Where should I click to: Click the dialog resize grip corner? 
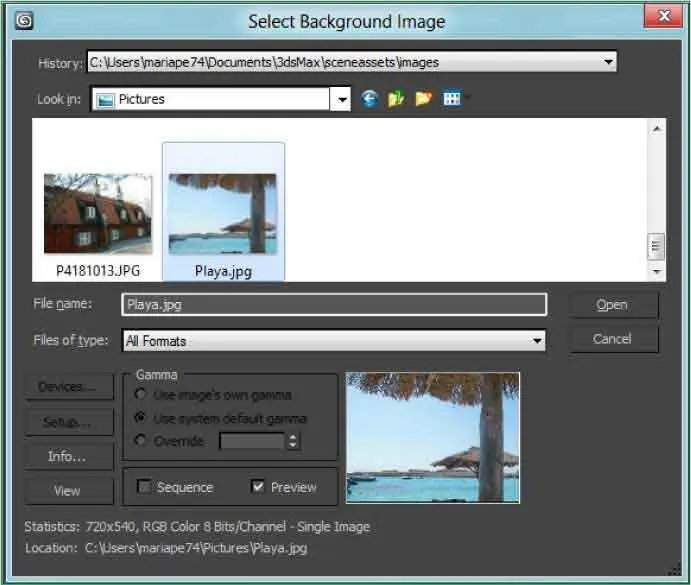pos(675,570)
